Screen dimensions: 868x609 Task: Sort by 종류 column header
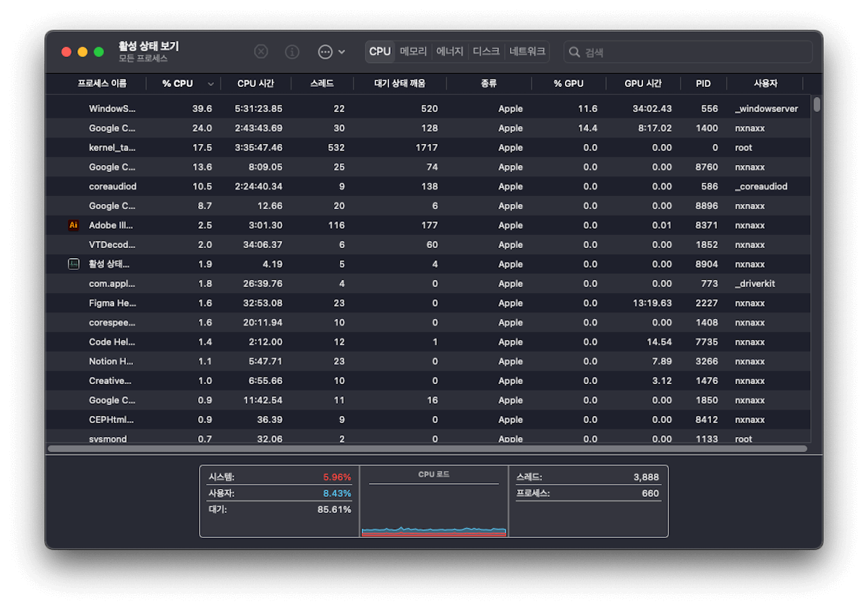pos(489,83)
